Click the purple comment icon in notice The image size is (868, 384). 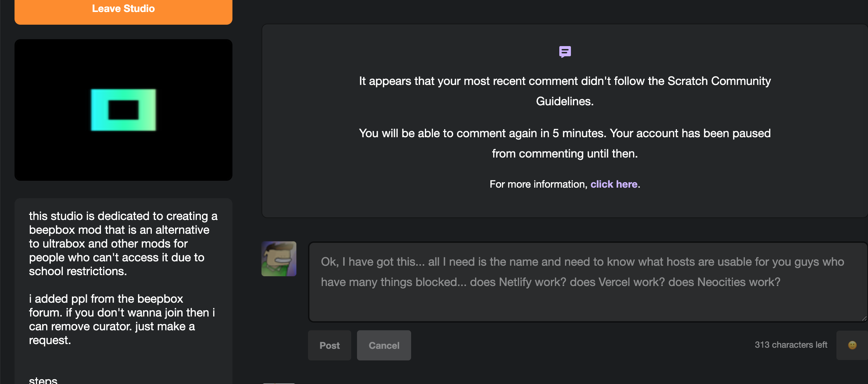(x=565, y=52)
